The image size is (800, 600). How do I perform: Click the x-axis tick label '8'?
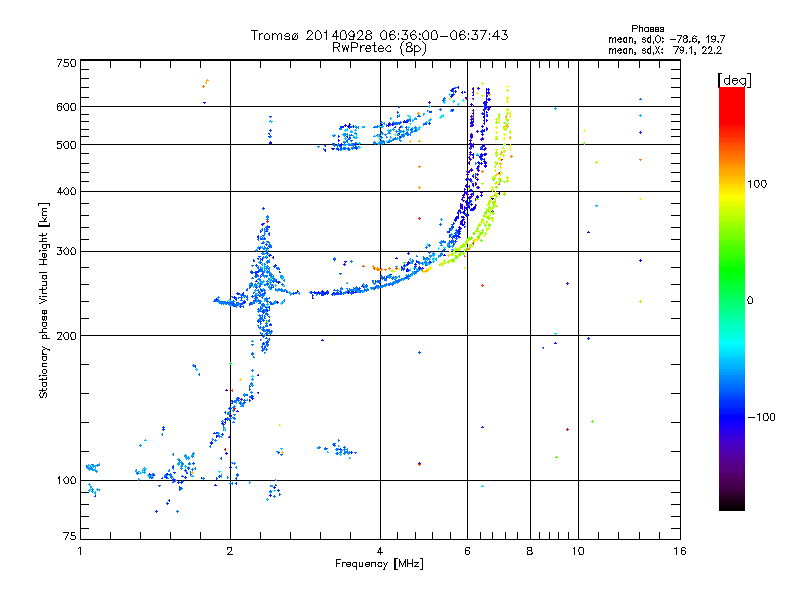point(530,551)
